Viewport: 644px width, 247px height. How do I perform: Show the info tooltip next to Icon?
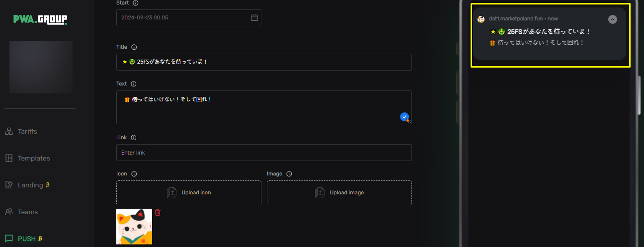134,174
